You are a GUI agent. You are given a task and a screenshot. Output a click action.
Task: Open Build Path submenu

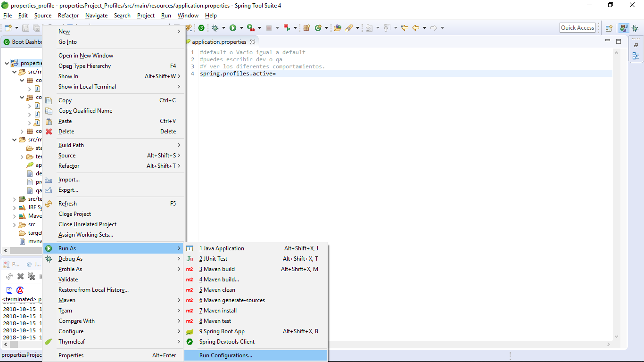coord(113,145)
